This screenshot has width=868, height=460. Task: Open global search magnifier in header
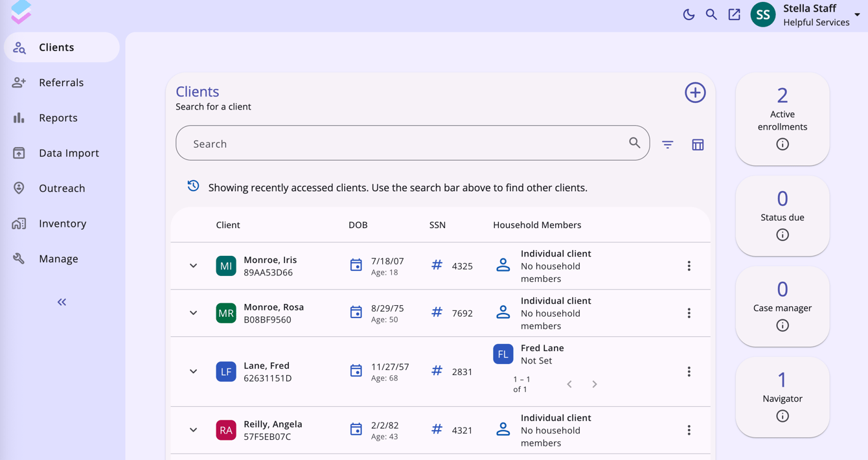click(711, 14)
